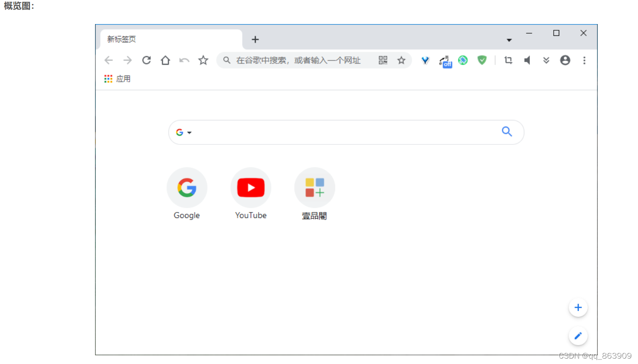
Task: Open the green shield extension icon
Action: click(x=482, y=60)
